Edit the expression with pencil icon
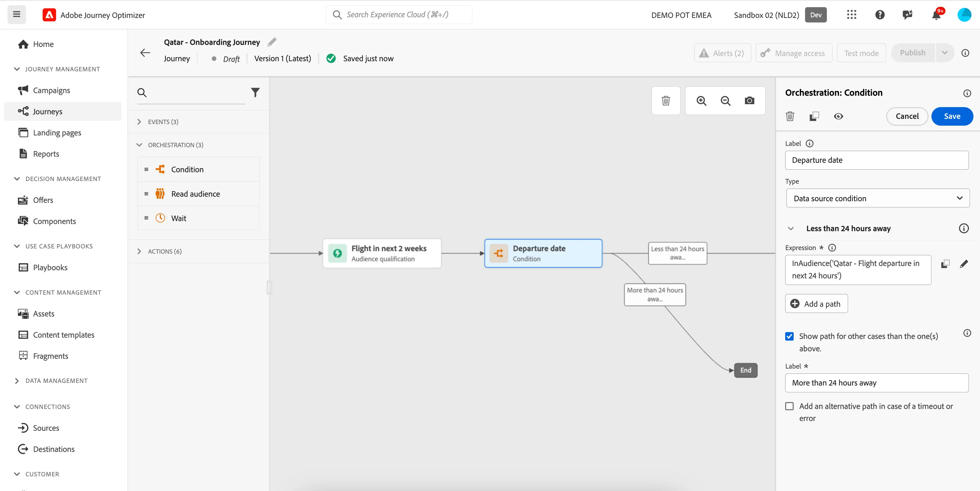The image size is (980, 491). pos(964,264)
